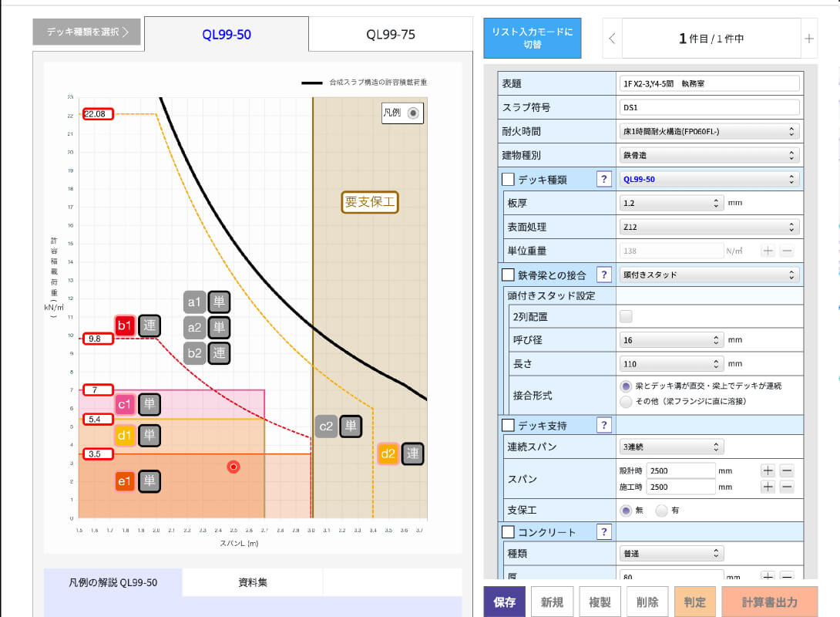The image size is (840, 617).
Task: Go to previous record with left arrow
Action: click(x=612, y=39)
